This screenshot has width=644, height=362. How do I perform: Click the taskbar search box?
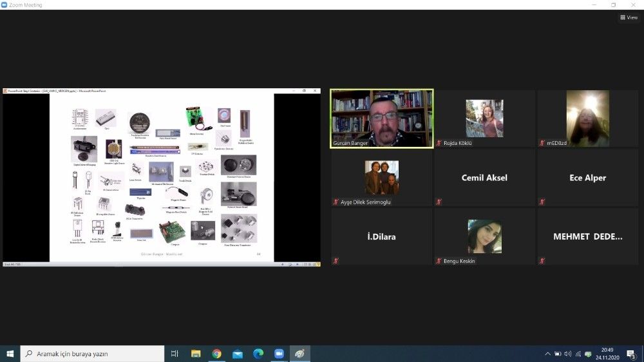[93, 354]
